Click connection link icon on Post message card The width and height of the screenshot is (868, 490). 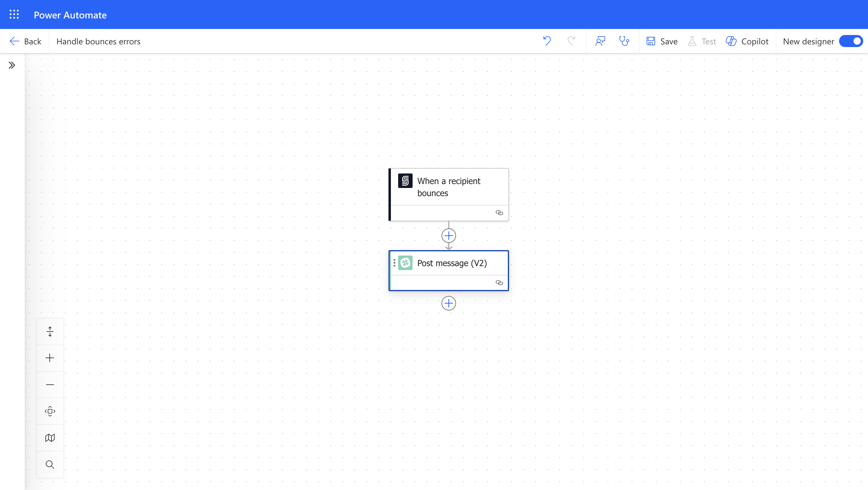(x=499, y=283)
